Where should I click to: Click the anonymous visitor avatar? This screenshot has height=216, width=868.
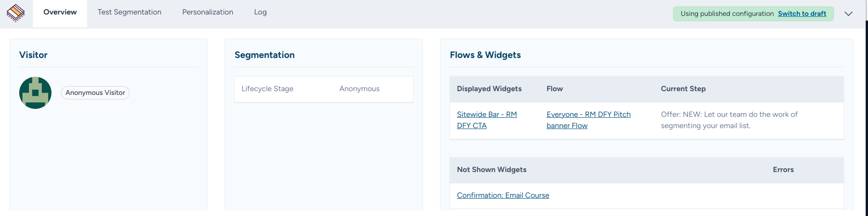(x=35, y=93)
